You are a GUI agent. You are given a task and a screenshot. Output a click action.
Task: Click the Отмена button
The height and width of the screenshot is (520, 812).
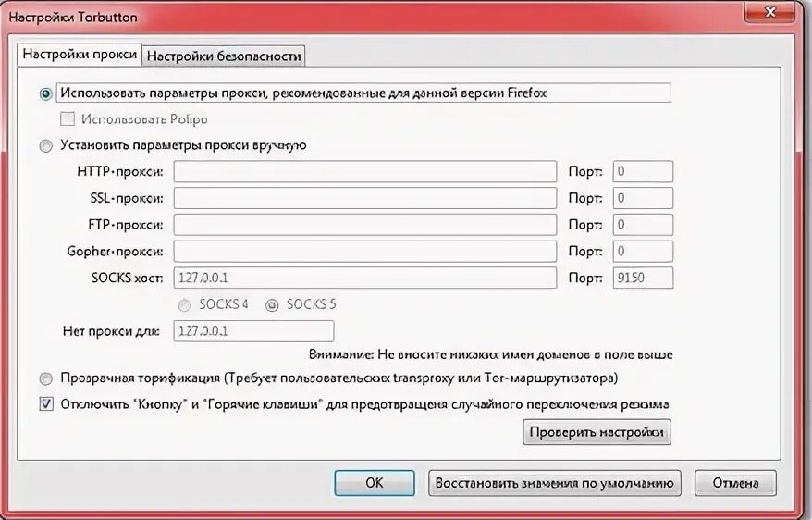click(x=735, y=483)
